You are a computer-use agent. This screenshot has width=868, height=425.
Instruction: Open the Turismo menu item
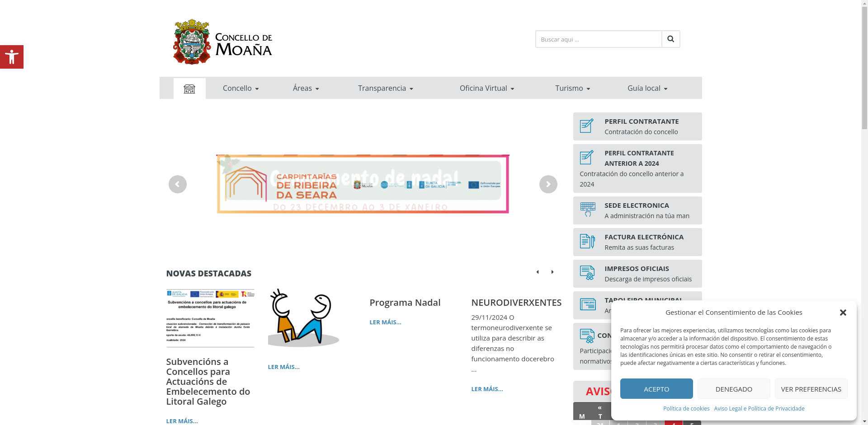point(572,89)
